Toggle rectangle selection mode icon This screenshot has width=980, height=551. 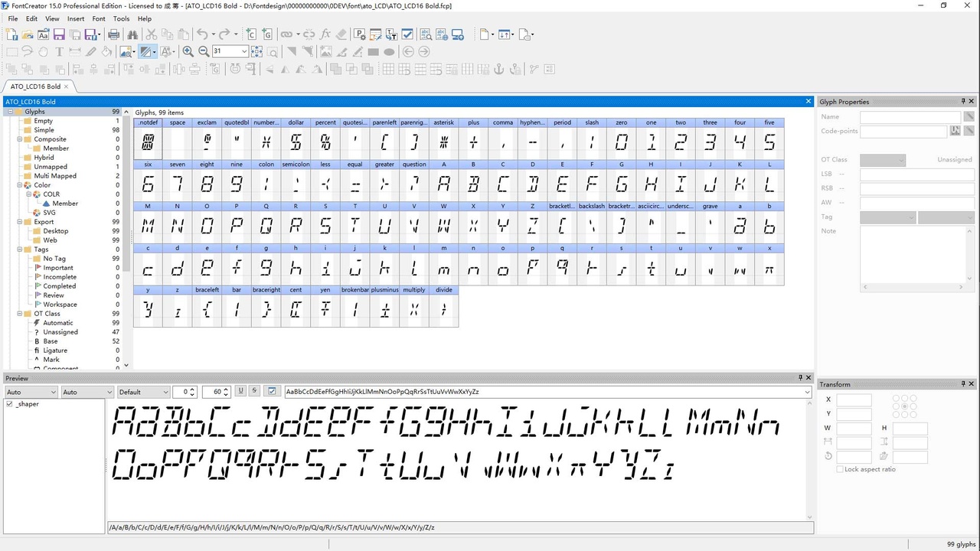coord(11,51)
